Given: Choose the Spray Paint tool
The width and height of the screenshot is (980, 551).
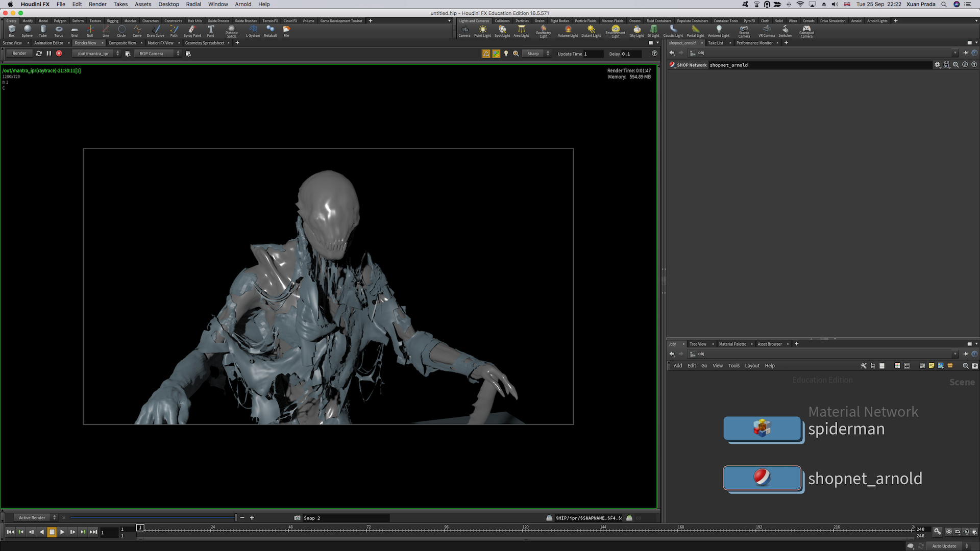Looking at the screenshot, I should point(192,31).
